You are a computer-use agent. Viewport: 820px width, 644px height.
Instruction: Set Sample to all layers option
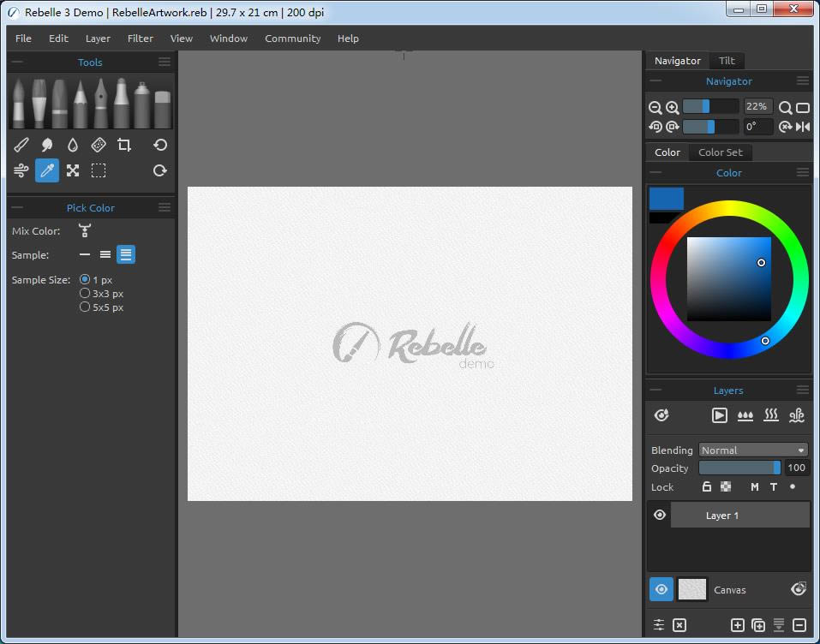tap(125, 254)
